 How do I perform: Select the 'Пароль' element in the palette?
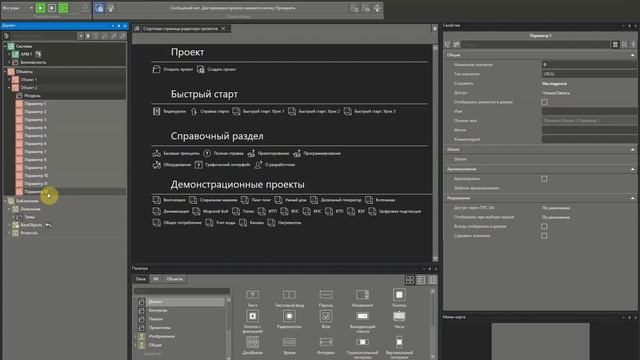(326, 298)
